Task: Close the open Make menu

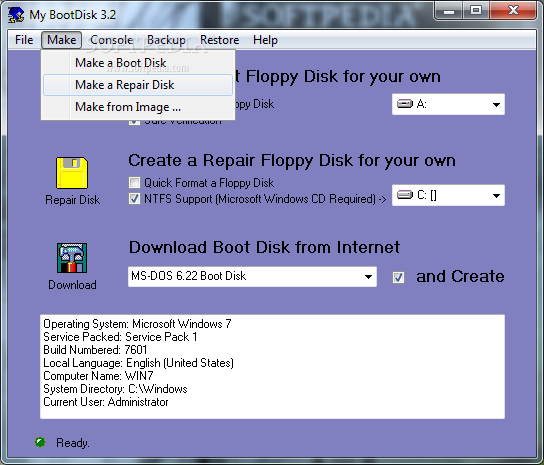Action: click(61, 40)
